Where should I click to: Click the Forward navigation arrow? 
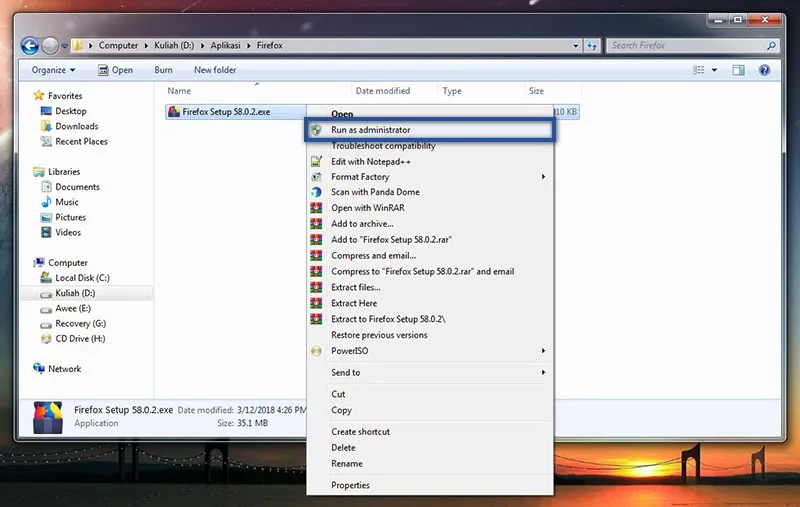click(50, 46)
